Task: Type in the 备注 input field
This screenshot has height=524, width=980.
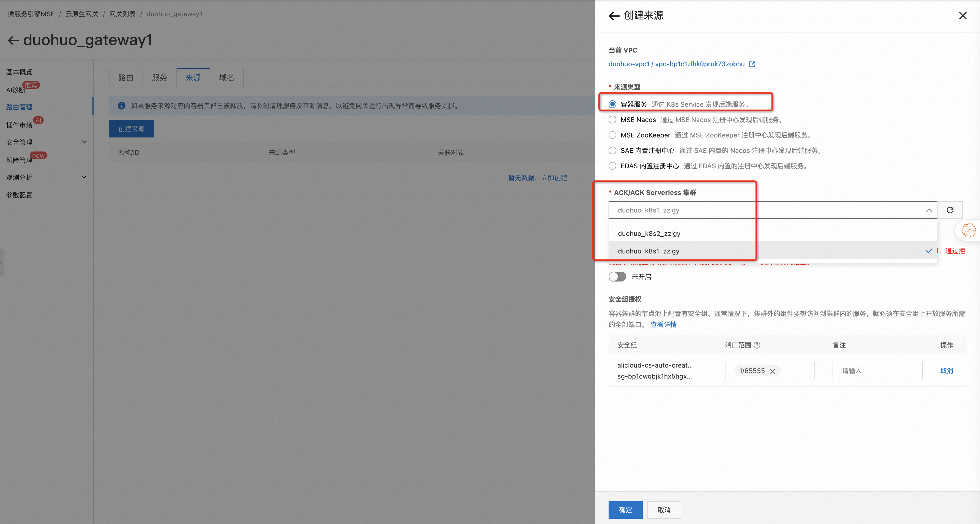Action: (x=877, y=371)
